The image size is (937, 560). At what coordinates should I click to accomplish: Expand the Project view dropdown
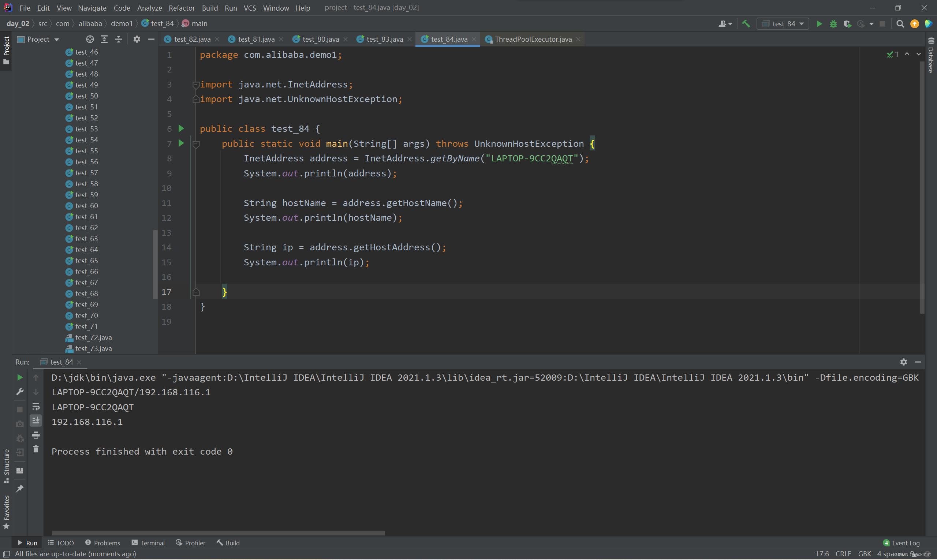point(57,39)
